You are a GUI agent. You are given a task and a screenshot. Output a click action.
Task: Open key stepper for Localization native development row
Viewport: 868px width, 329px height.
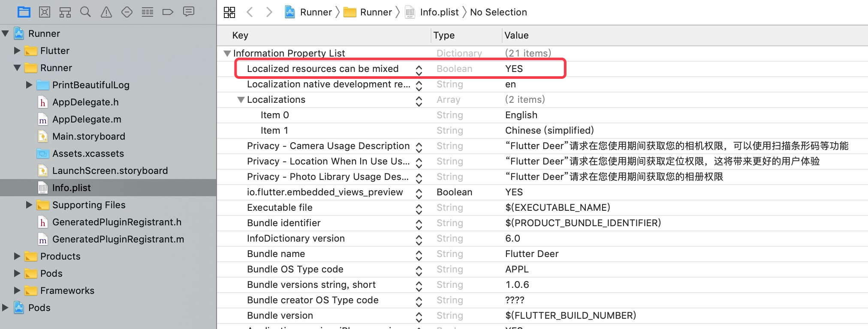coord(419,86)
